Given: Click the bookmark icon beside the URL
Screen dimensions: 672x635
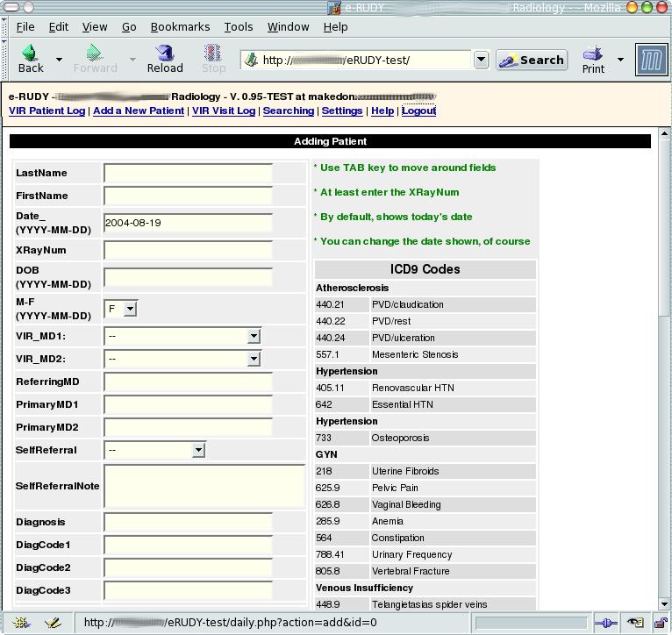Looking at the screenshot, I should [251, 60].
